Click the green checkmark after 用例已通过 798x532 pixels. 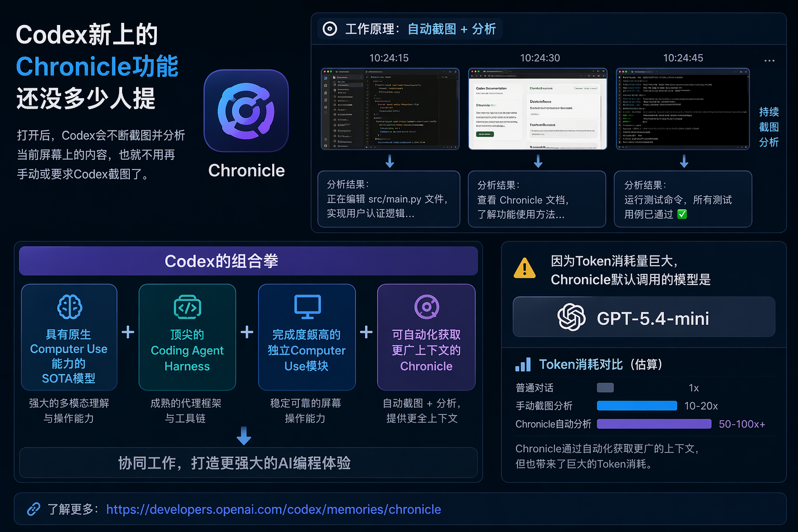(x=682, y=214)
